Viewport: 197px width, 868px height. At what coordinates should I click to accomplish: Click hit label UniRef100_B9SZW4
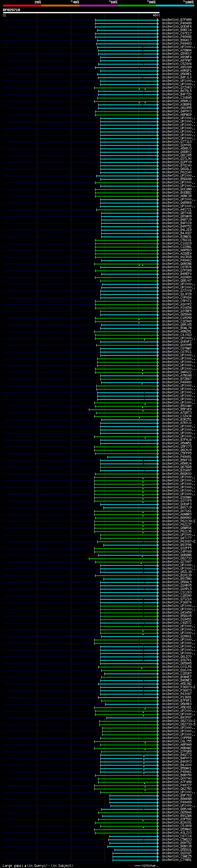[176, 816]
